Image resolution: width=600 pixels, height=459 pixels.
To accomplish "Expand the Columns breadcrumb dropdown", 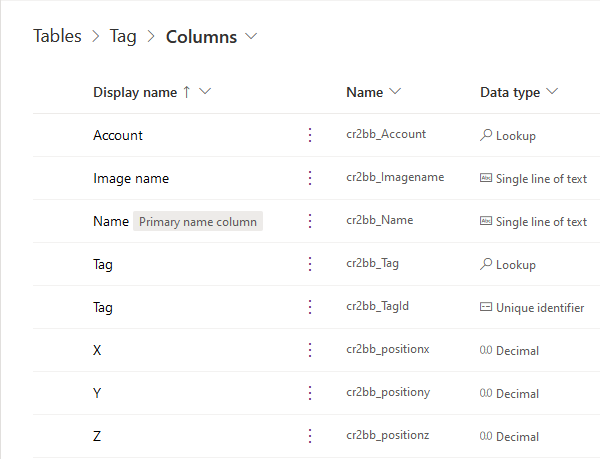I will coord(251,37).
